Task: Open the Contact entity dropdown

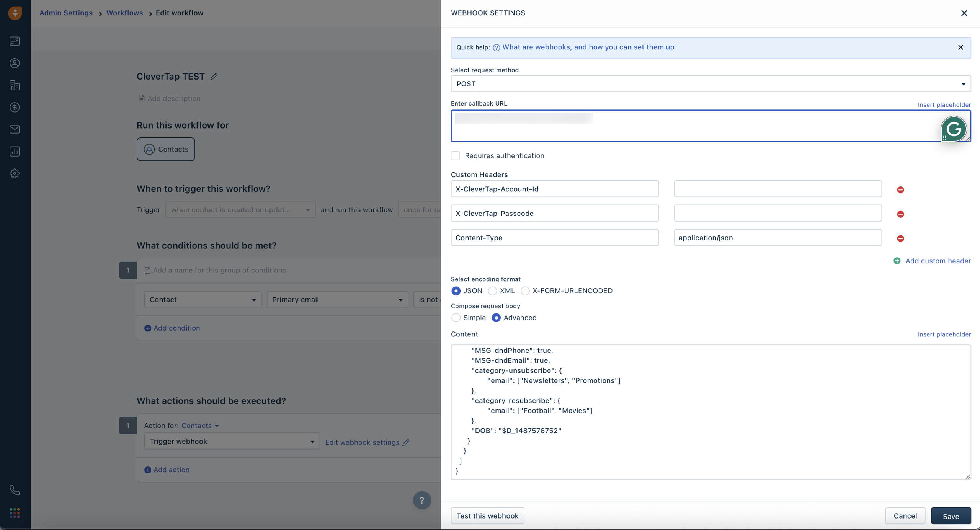Action: (203, 300)
